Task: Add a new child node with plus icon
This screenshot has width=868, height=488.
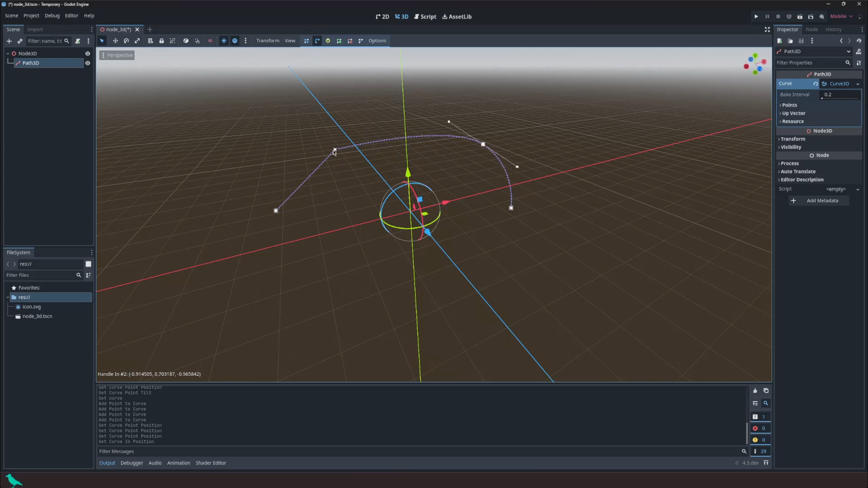Action: [9, 41]
